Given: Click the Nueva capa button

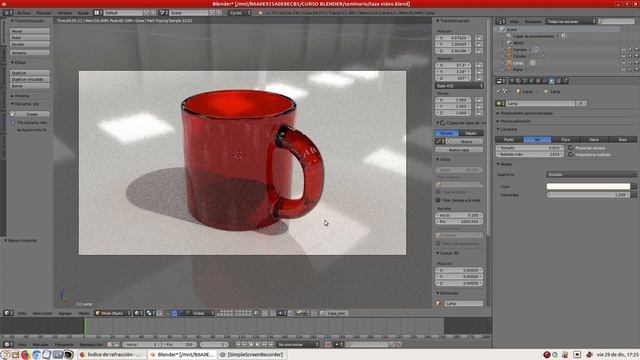Looking at the screenshot, I should pyautogui.click(x=459, y=150).
